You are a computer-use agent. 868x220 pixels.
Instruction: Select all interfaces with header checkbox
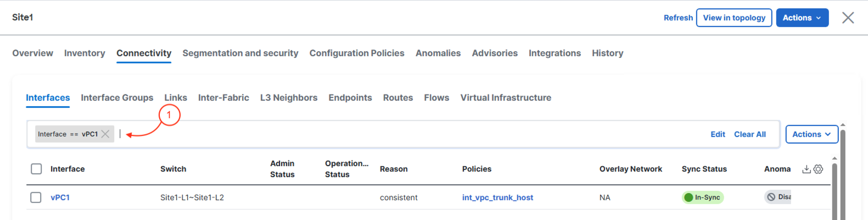pyautogui.click(x=36, y=169)
